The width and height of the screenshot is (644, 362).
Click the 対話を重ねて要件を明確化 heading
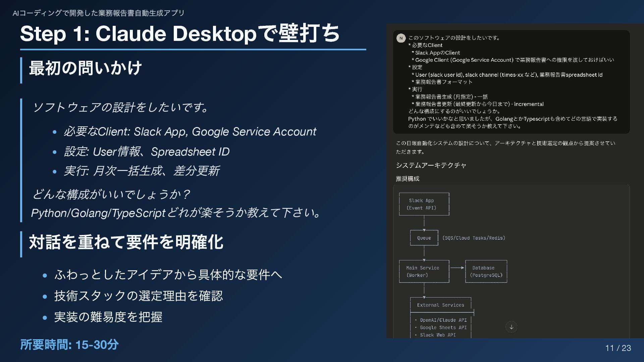click(126, 242)
